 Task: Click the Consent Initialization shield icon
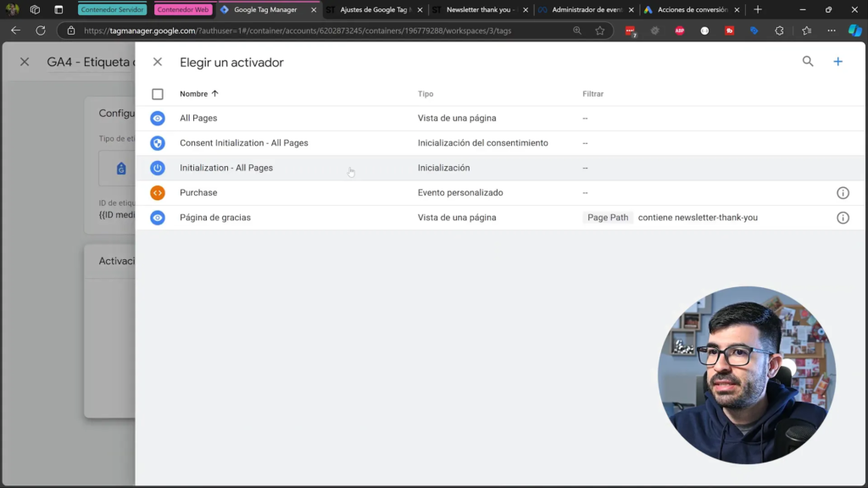(157, 143)
